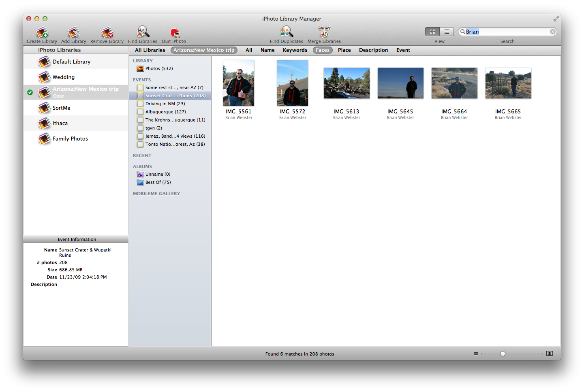Open Find Libraries tool
The height and width of the screenshot is (392, 584).
143,32
